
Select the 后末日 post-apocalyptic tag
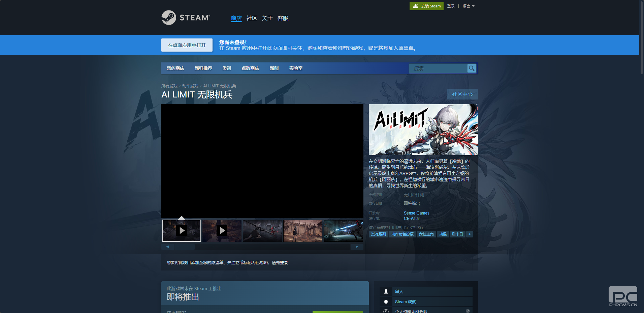click(x=457, y=234)
